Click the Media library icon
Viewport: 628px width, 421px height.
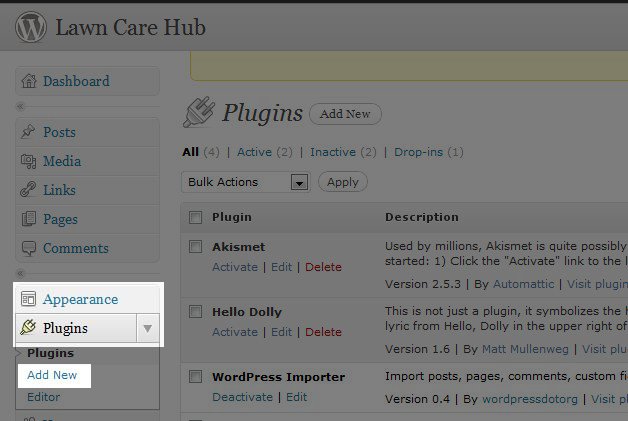29,161
